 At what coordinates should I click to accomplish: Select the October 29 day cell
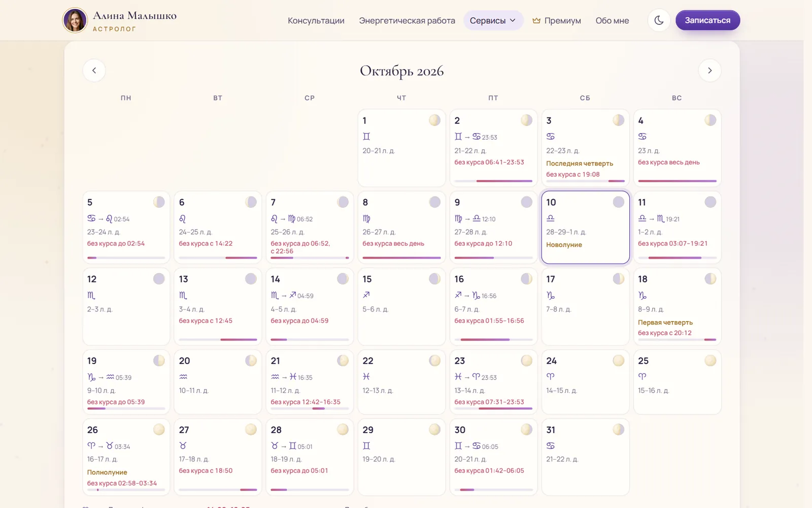point(401,457)
